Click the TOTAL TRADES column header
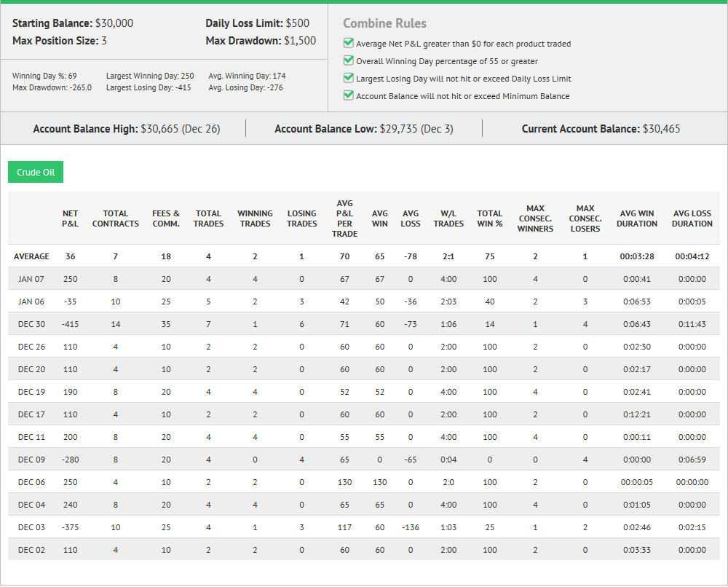 (208, 218)
